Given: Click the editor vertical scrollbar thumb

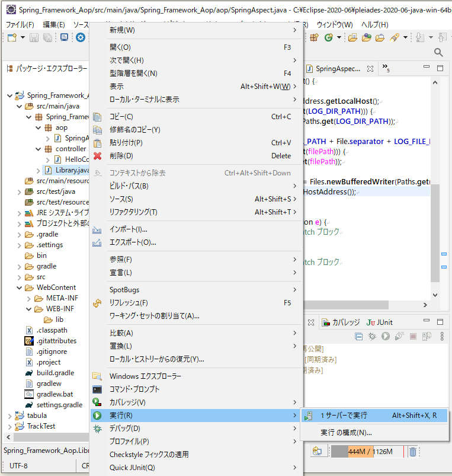Looking at the screenshot, I should click(x=435, y=233).
